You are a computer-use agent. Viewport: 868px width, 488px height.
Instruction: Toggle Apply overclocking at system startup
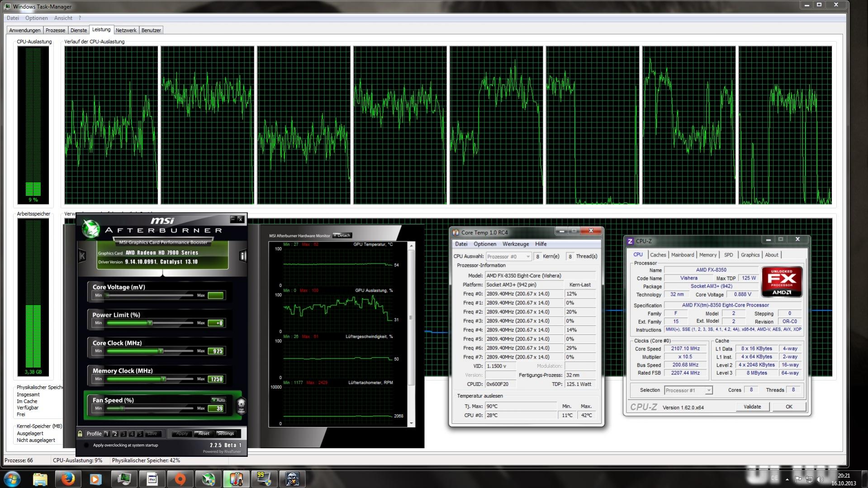click(x=86, y=445)
